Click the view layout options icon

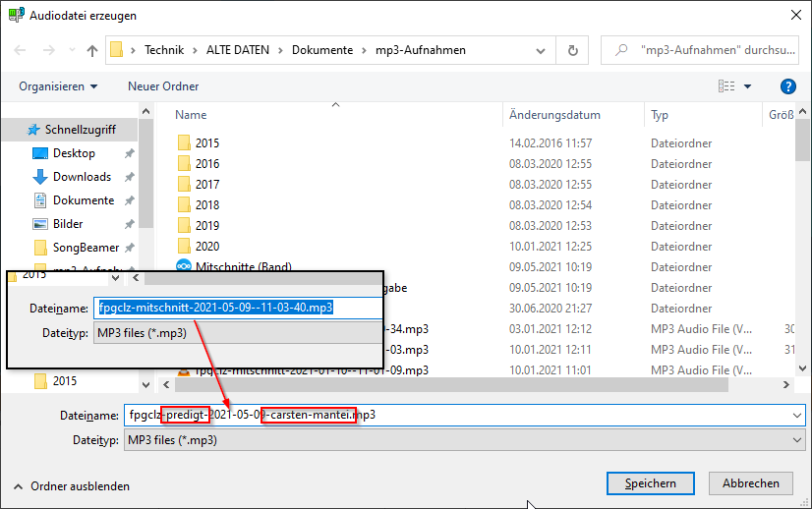tap(726, 86)
